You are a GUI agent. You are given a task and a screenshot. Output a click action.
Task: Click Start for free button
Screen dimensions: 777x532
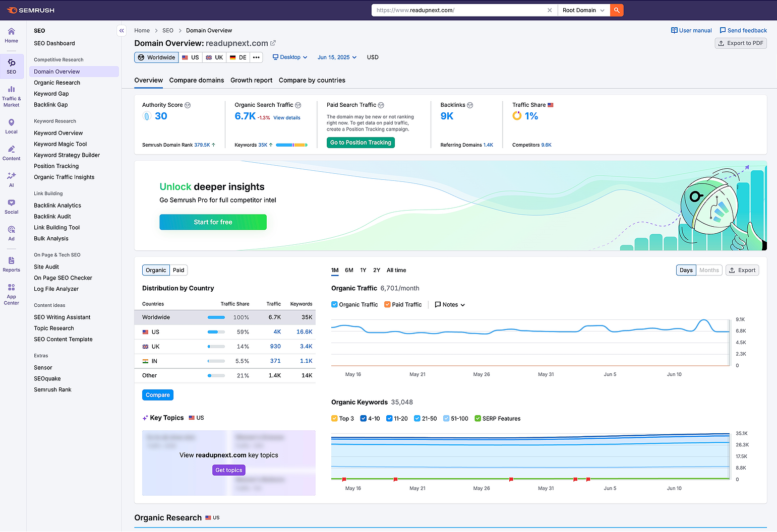click(x=213, y=222)
